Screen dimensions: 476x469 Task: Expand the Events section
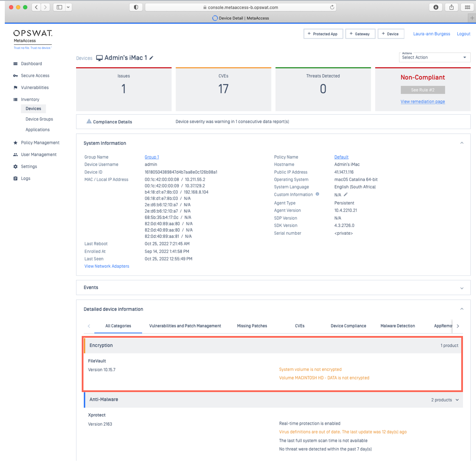[x=462, y=288]
